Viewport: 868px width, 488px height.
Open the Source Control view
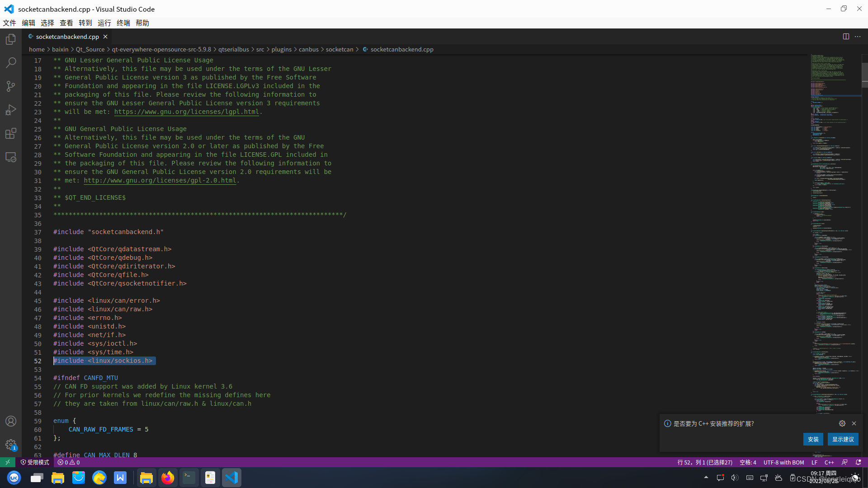11,86
